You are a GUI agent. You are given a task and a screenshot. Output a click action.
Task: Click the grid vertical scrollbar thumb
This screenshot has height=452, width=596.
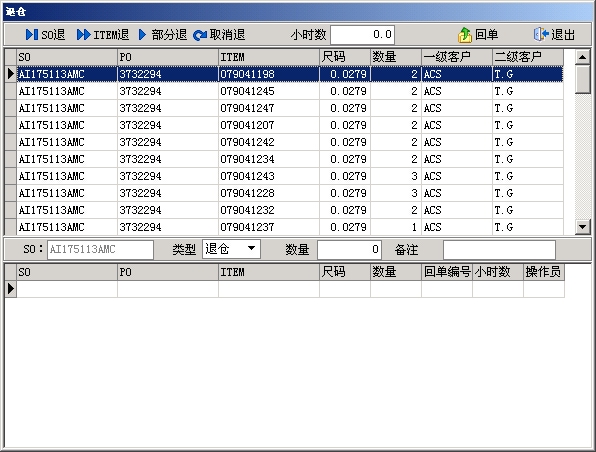click(x=582, y=79)
